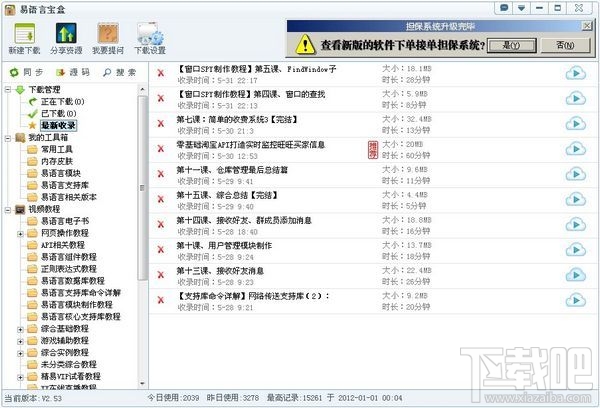600x408 pixels.
Task: Open the 下载设置 toolbar icon
Action: click(x=150, y=38)
